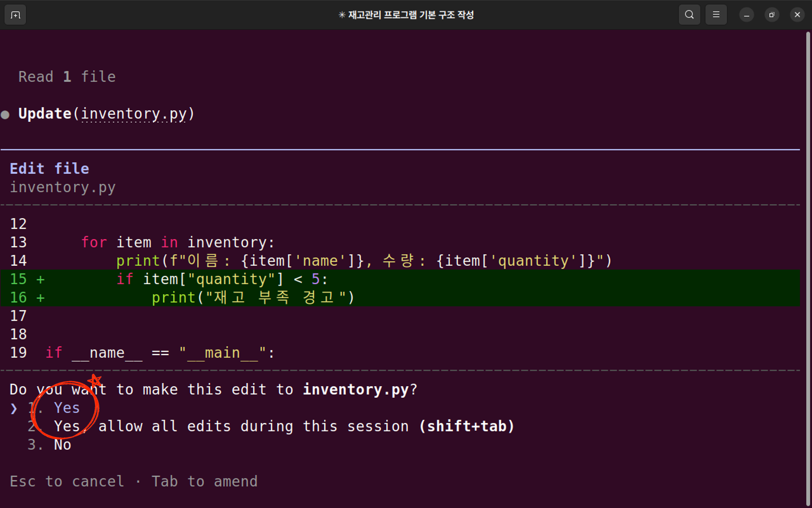Click the bold inventory.py in the question
Screen dimensions: 812x508
pyautogui.click(x=356, y=390)
